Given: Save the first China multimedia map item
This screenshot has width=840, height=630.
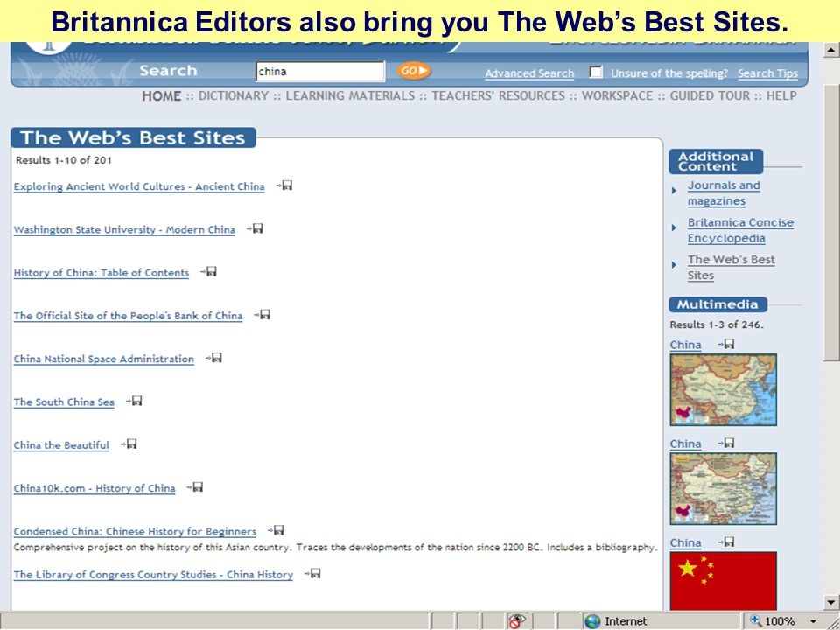Looking at the screenshot, I should (x=727, y=344).
